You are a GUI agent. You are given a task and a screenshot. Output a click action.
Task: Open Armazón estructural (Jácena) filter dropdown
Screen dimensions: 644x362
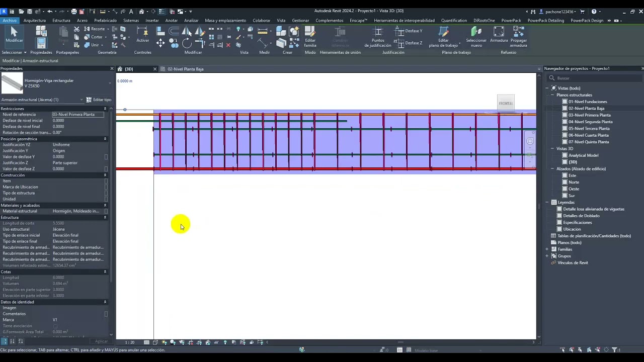(82, 100)
